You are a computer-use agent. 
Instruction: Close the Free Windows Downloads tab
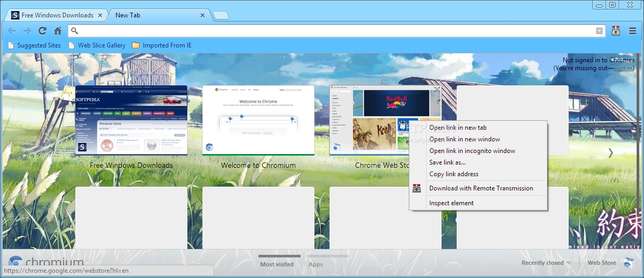(x=100, y=15)
